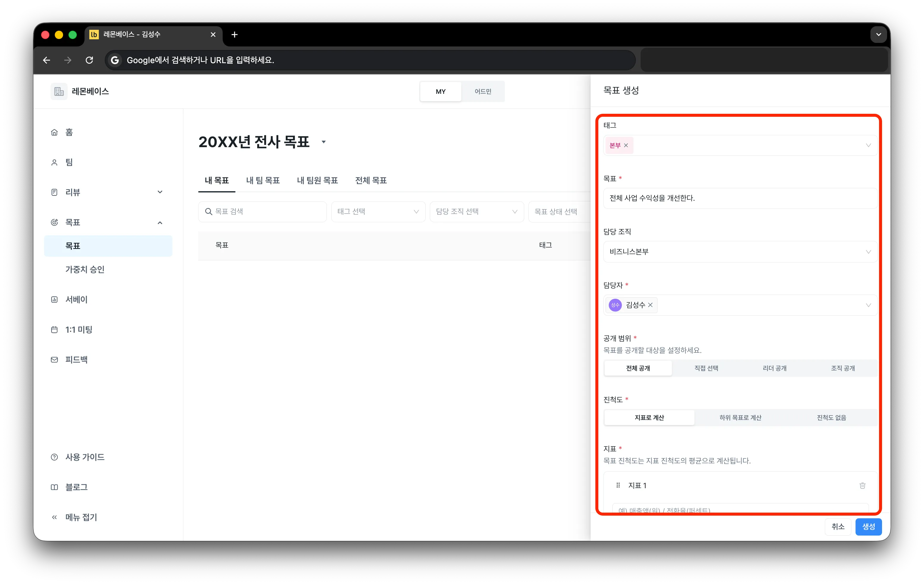Delete 지표 1 with the trash icon
The width and height of the screenshot is (924, 585).
tap(862, 486)
